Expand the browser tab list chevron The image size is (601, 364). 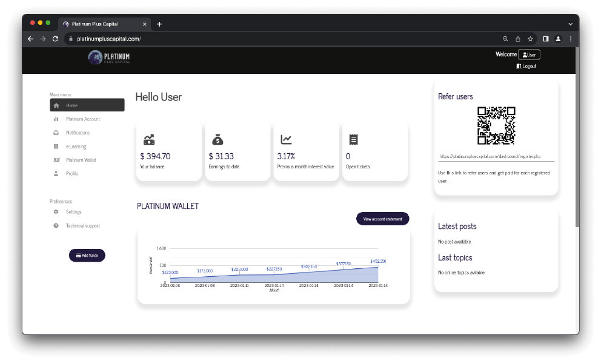[x=570, y=24]
